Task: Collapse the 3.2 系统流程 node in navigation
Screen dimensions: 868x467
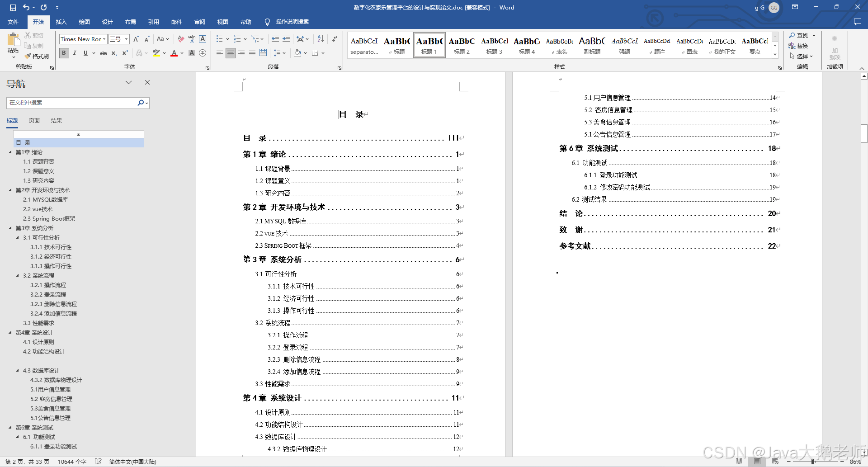Action: point(18,275)
